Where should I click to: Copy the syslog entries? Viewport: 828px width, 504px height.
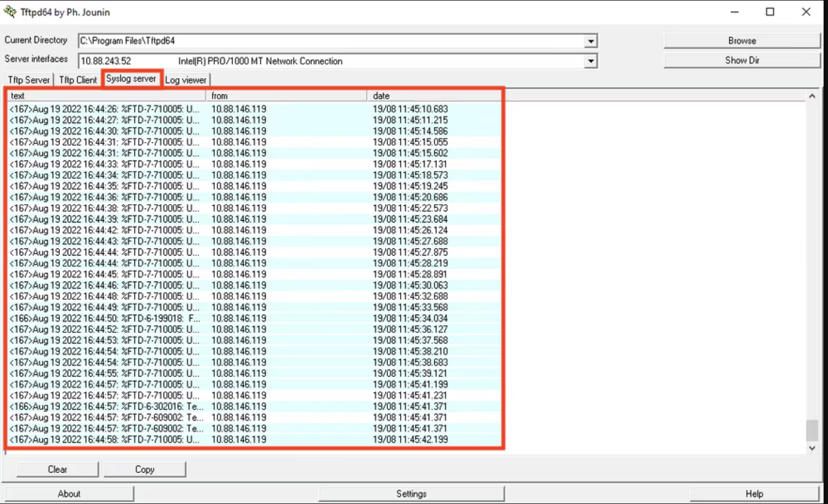tap(145, 469)
